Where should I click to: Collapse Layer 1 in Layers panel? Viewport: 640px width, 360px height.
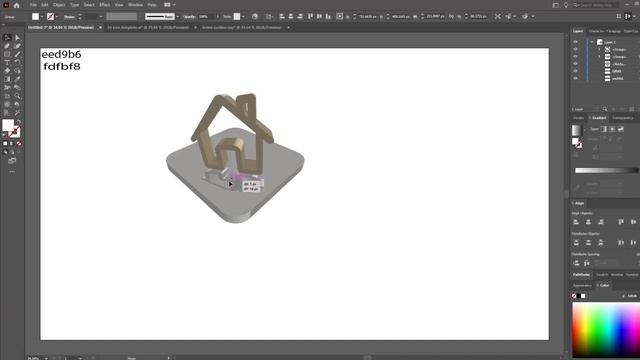(592, 42)
